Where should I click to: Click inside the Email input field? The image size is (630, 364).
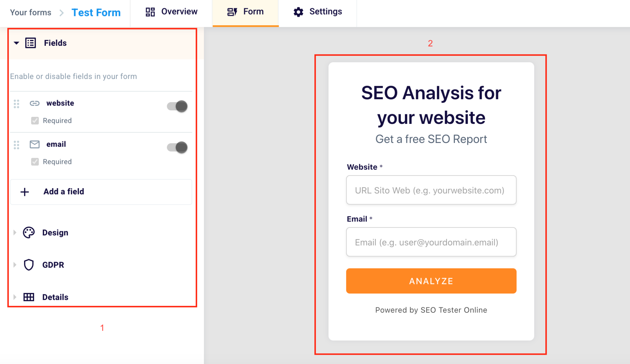pyautogui.click(x=431, y=242)
